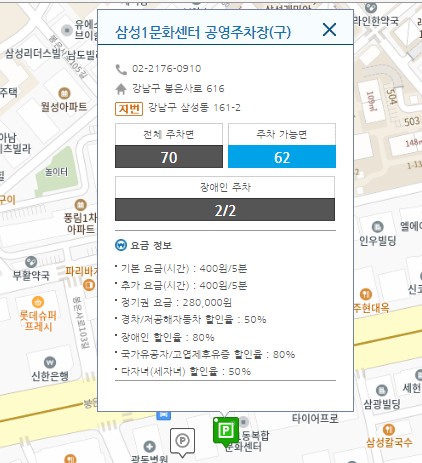Click the 삼성리더스빌 label on map

[33, 53]
